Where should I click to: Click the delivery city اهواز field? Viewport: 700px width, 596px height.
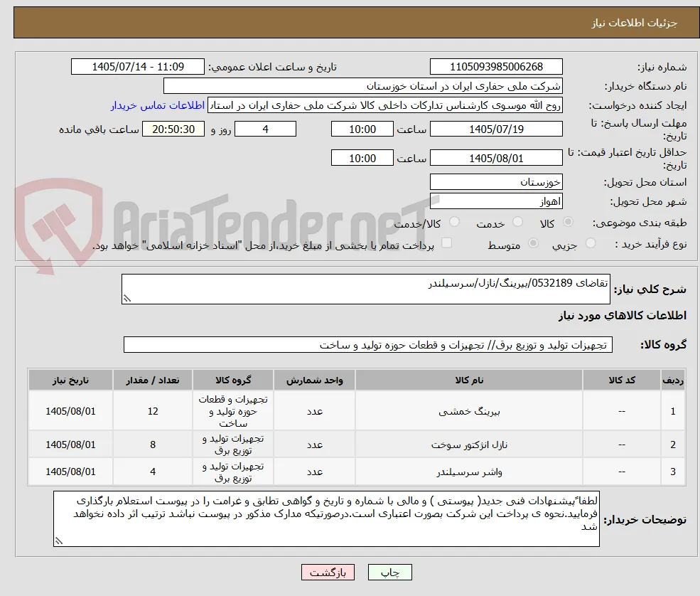[x=496, y=201]
